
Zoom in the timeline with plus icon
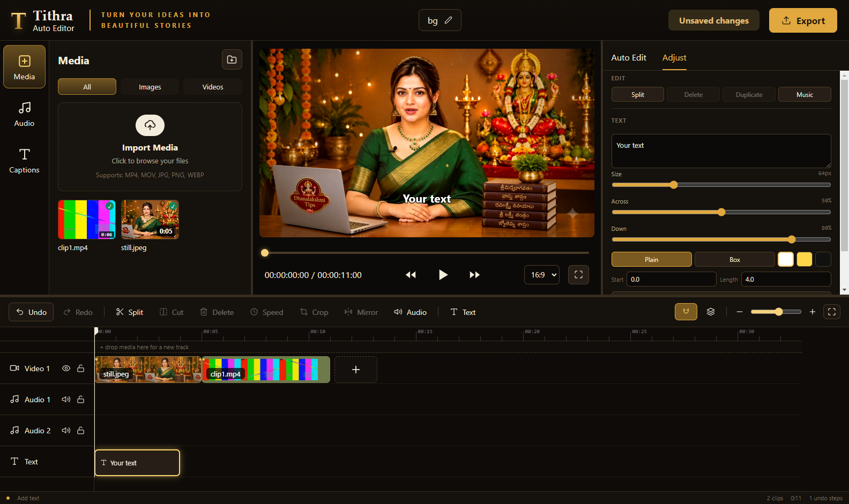(813, 312)
